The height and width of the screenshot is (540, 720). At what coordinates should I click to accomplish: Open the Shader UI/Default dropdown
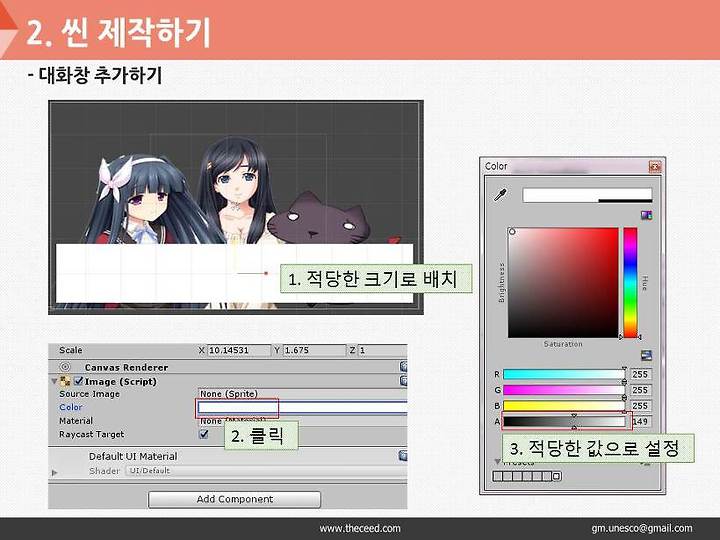[266, 471]
